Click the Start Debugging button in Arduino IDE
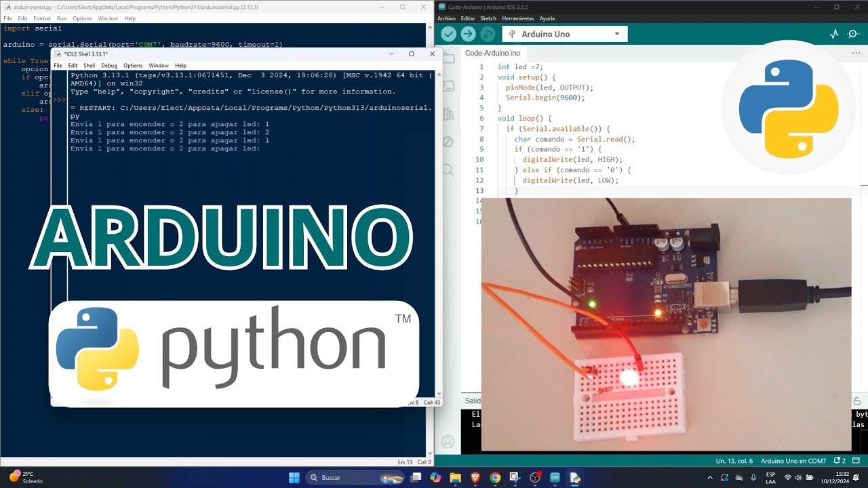Viewport: 868px width, 488px height. (488, 34)
